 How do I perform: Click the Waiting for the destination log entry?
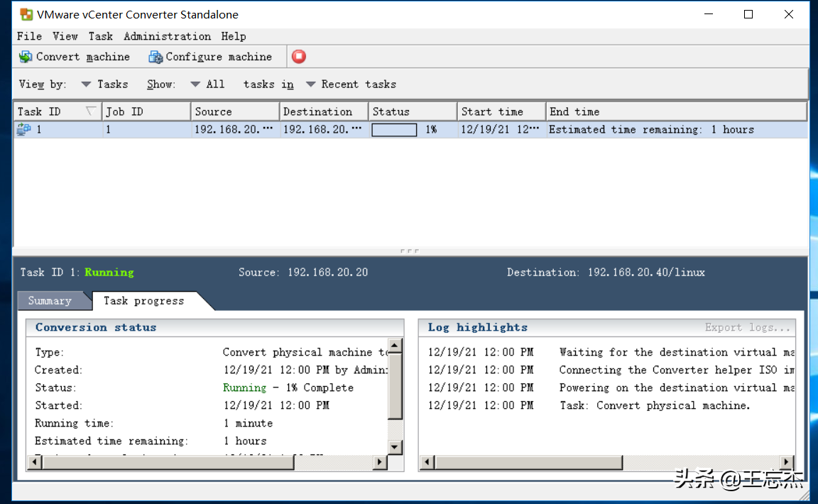pos(677,352)
